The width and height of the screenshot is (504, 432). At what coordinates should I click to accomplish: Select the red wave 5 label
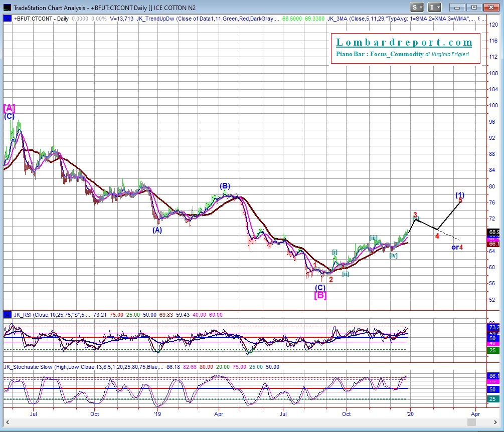[460, 200]
